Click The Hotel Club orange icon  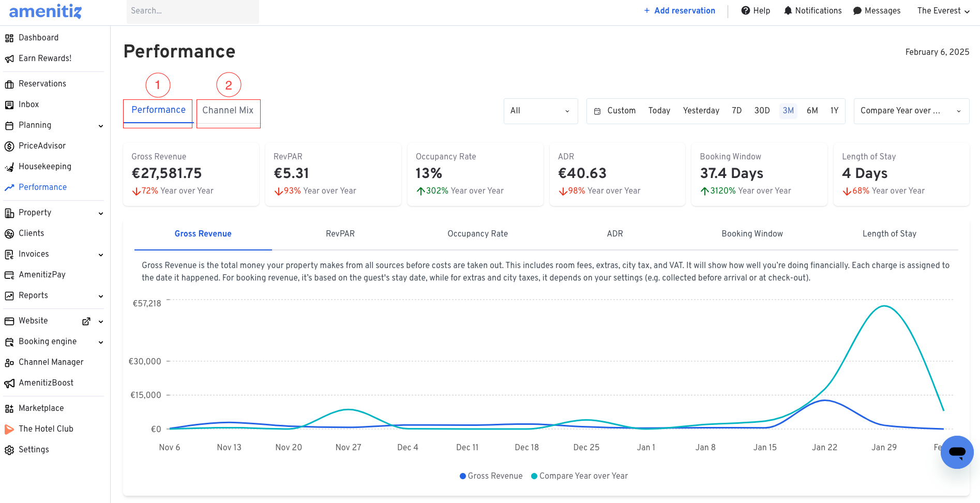click(9, 429)
